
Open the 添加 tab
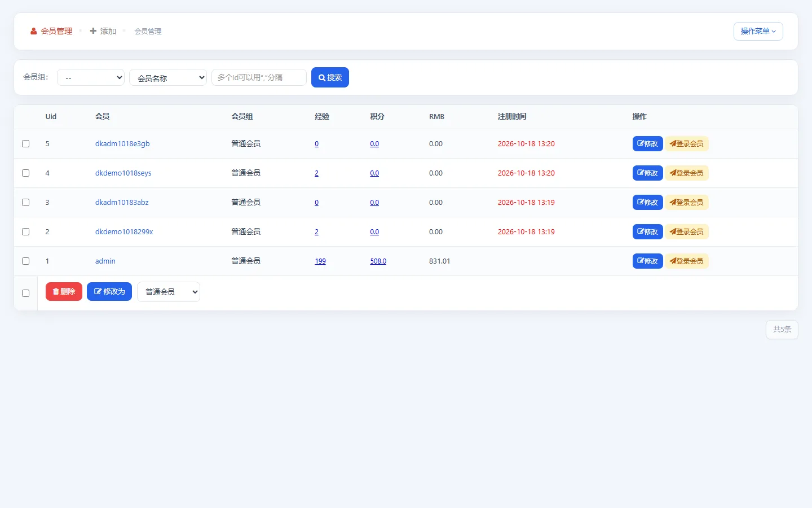pos(103,32)
